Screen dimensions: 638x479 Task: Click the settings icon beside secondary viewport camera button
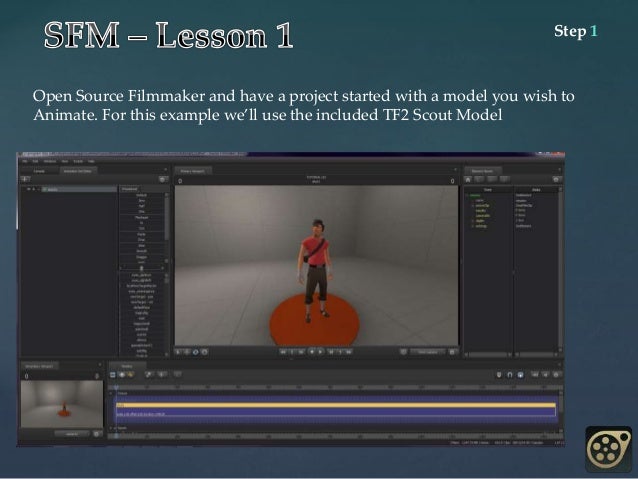[96, 434]
